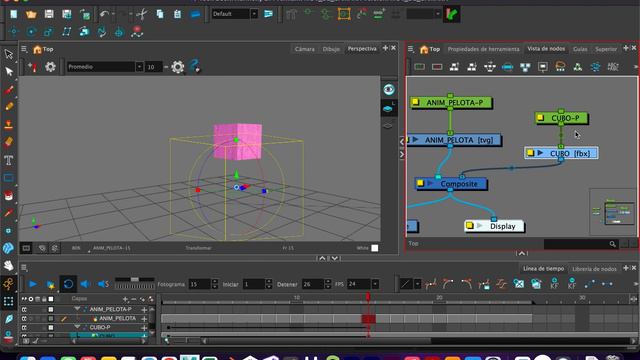Select the Text tool (T icon)
640x360 pixels.
pyautogui.click(x=9, y=160)
